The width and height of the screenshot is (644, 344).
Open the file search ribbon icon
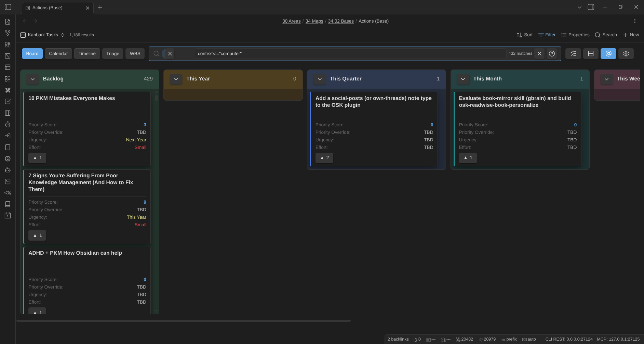[x=8, y=22]
